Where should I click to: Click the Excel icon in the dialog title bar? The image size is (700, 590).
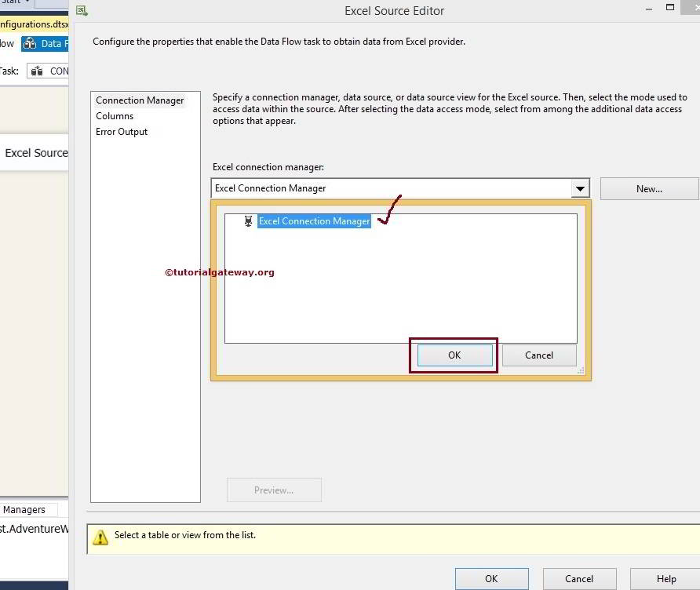[82, 10]
